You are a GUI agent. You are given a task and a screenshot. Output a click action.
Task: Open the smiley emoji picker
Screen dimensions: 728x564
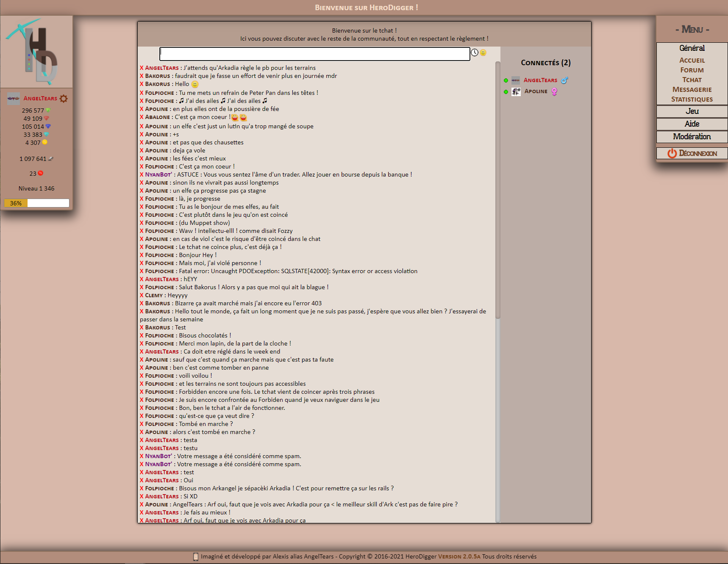point(483,53)
